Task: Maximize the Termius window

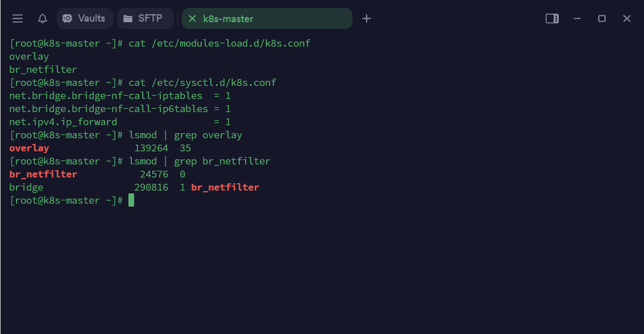Action: [x=602, y=19]
